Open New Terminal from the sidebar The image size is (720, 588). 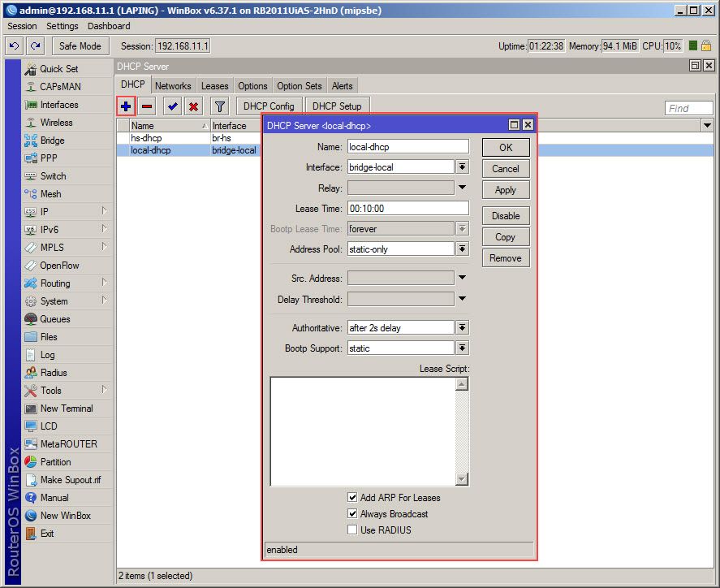click(x=67, y=409)
